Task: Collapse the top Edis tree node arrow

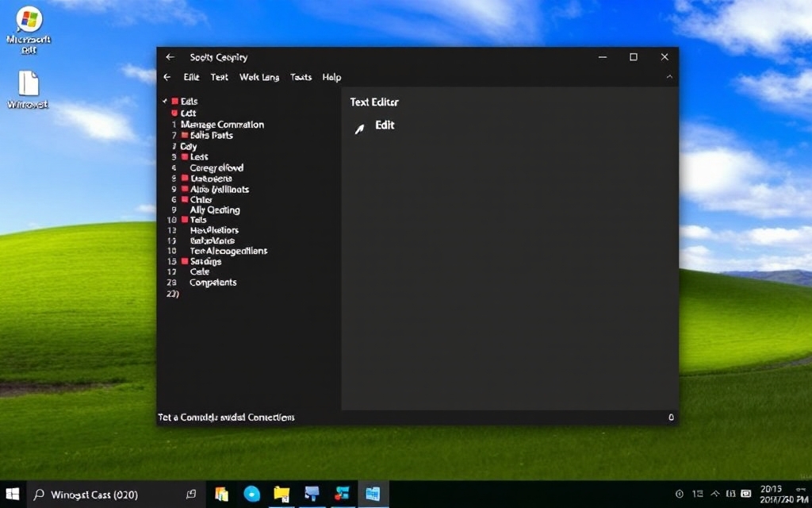Action: coord(165,101)
